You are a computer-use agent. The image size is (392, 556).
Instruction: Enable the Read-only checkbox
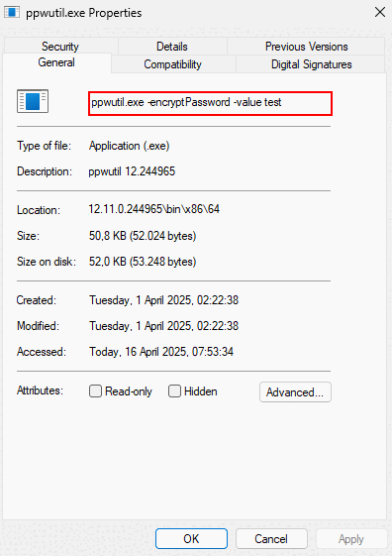(95, 391)
